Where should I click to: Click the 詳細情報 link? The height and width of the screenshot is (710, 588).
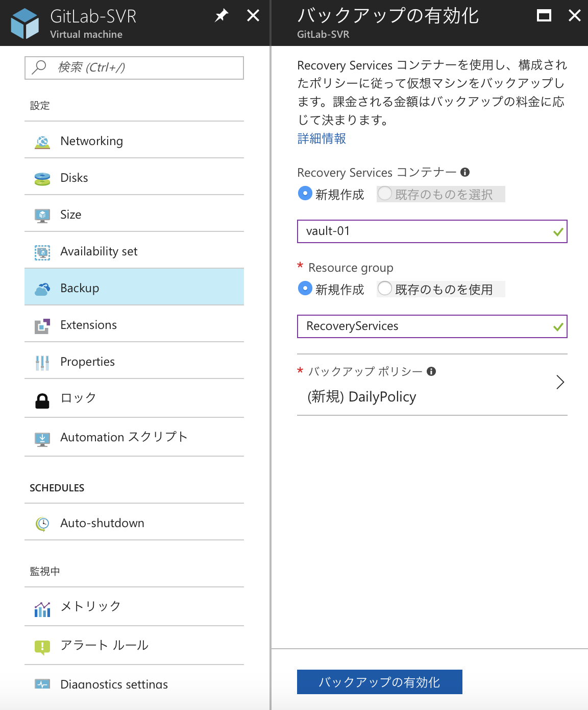pyautogui.click(x=321, y=139)
